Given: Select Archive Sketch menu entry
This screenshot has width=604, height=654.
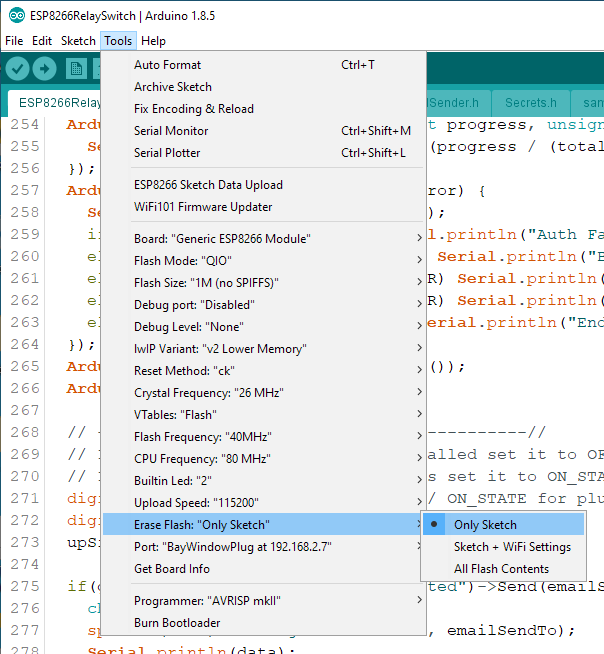Looking at the screenshot, I should [x=264, y=87].
